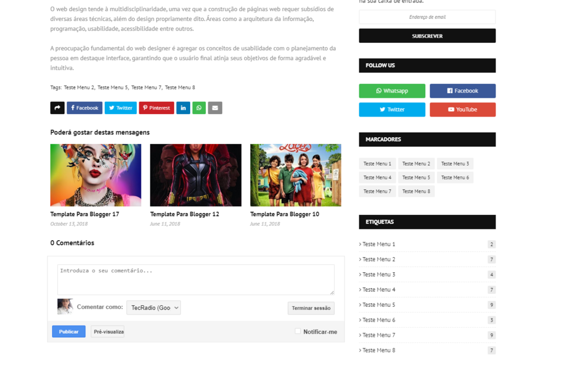Share the post on Facebook button

pos(84,108)
